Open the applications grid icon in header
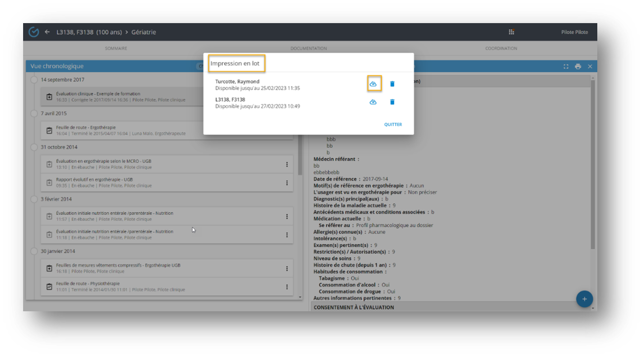This screenshot has height=358, width=644. [x=511, y=32]
